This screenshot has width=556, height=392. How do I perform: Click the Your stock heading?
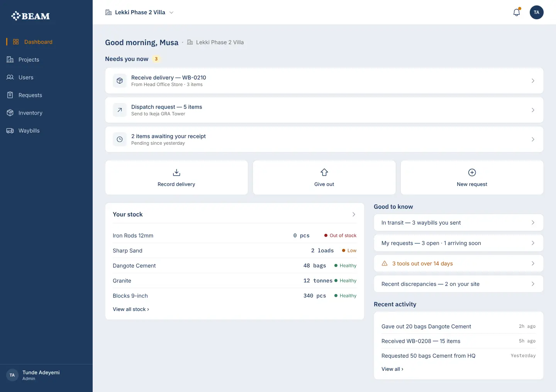tap(128, 214)
